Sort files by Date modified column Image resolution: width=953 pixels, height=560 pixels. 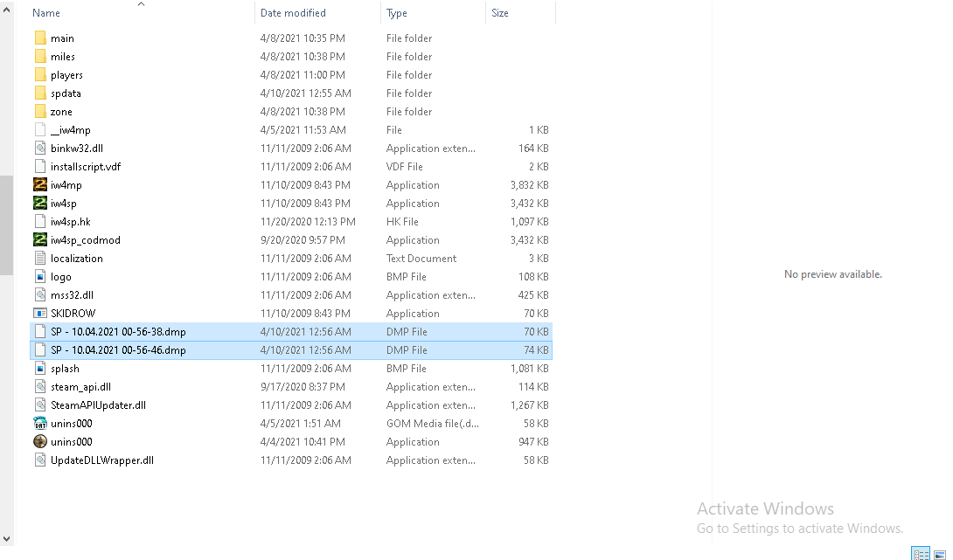[x=293, y=13]
